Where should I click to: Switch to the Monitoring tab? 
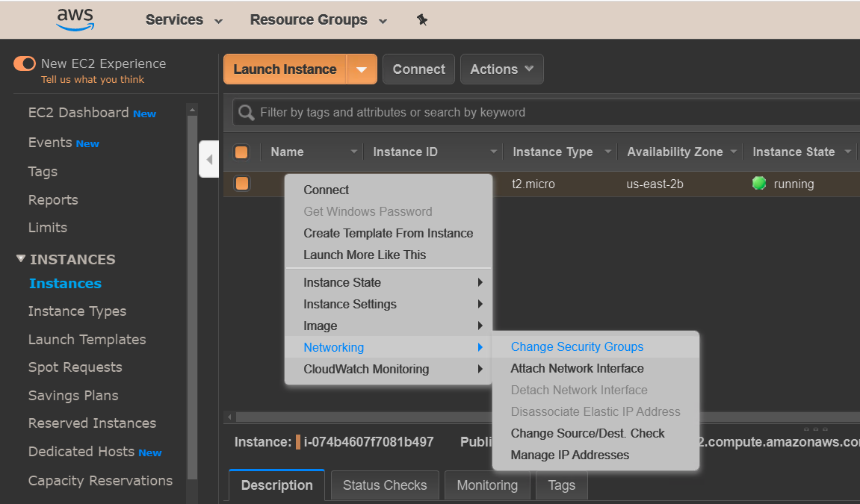point(487,485)
